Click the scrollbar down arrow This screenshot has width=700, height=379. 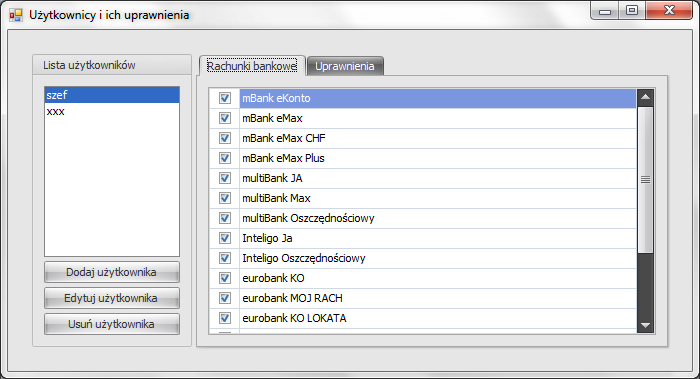point(646,325)
